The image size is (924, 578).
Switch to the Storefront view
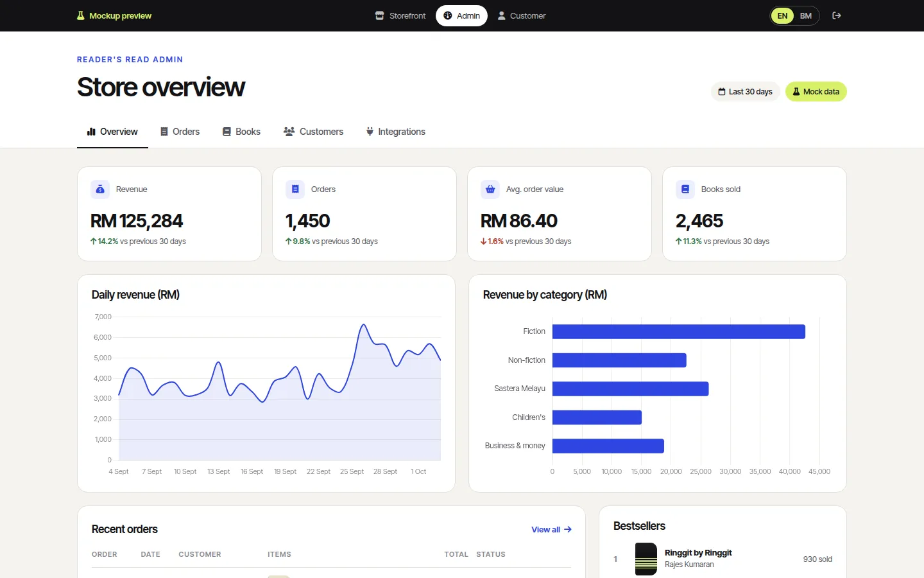[400, 15]
